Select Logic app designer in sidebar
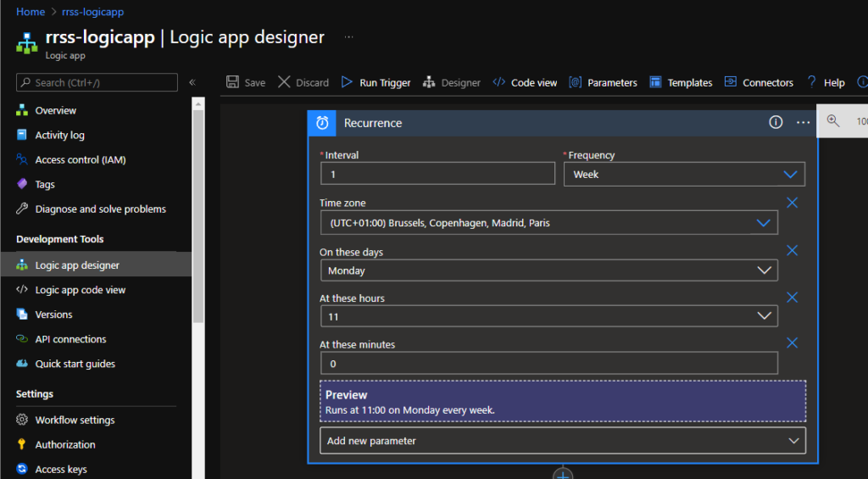 tap(96, 265)
